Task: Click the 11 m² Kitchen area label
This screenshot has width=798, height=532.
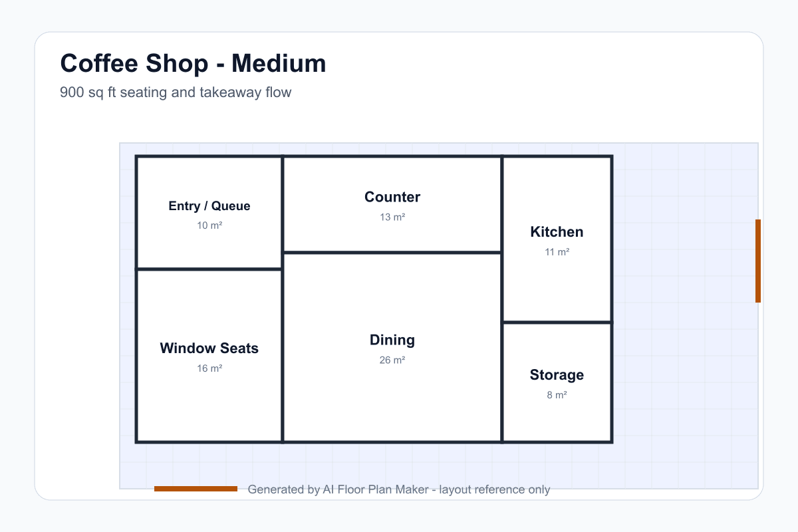Action: 557,252
